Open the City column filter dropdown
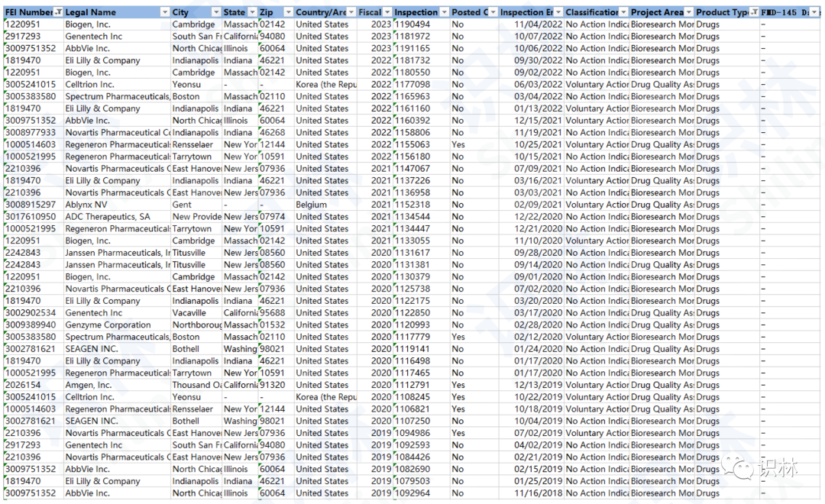 [215, 12]
